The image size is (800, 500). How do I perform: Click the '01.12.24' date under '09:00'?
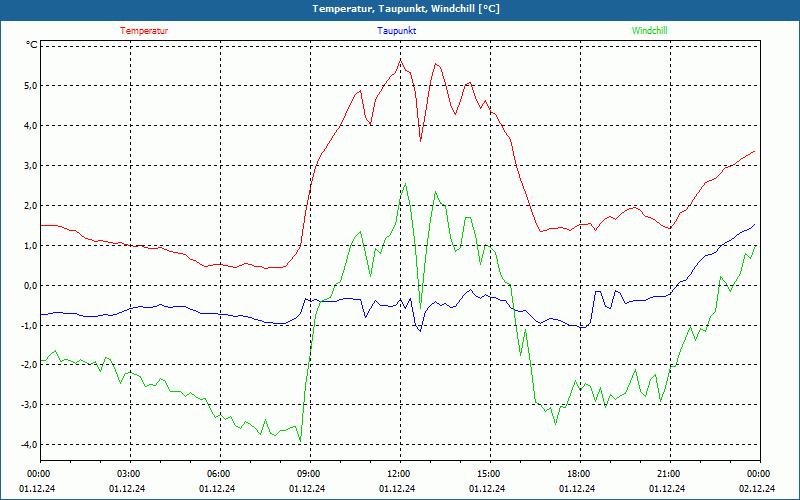[x=307, y=488]
